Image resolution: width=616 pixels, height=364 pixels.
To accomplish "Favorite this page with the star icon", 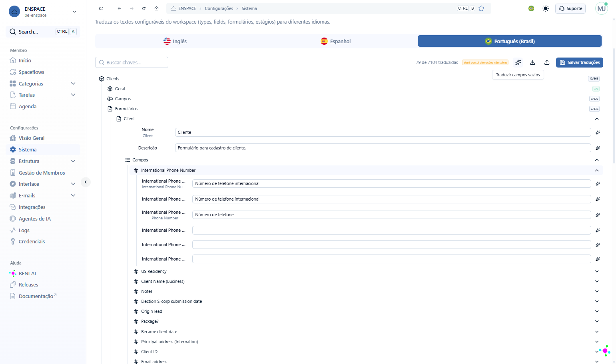I will [481, 8].
